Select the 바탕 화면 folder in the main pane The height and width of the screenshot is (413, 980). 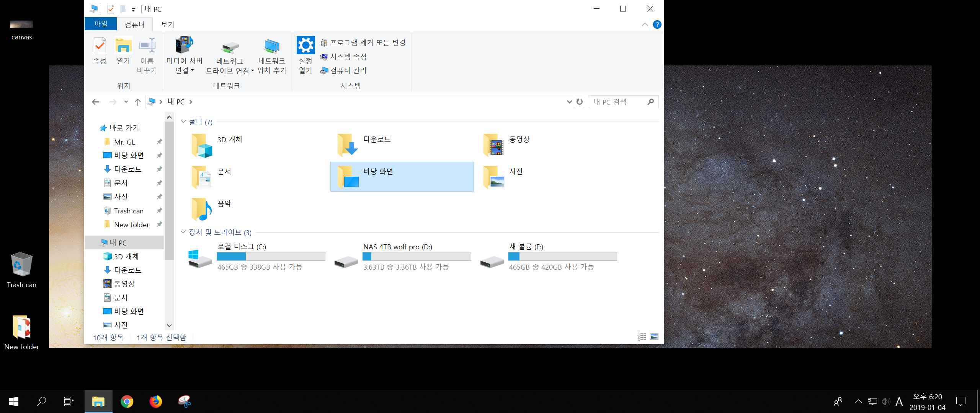click(x=402, y=177)
